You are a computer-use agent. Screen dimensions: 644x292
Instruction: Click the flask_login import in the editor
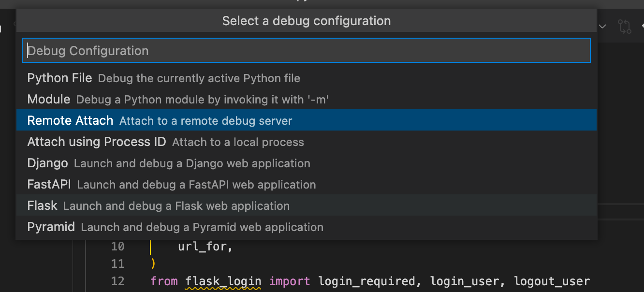pos(222,281)
